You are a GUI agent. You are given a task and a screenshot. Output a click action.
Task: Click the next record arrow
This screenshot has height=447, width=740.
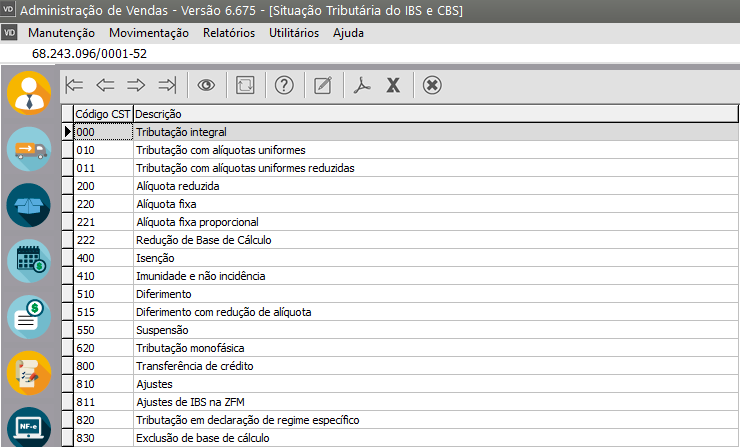pyautogui.click(x=137, y=85)
